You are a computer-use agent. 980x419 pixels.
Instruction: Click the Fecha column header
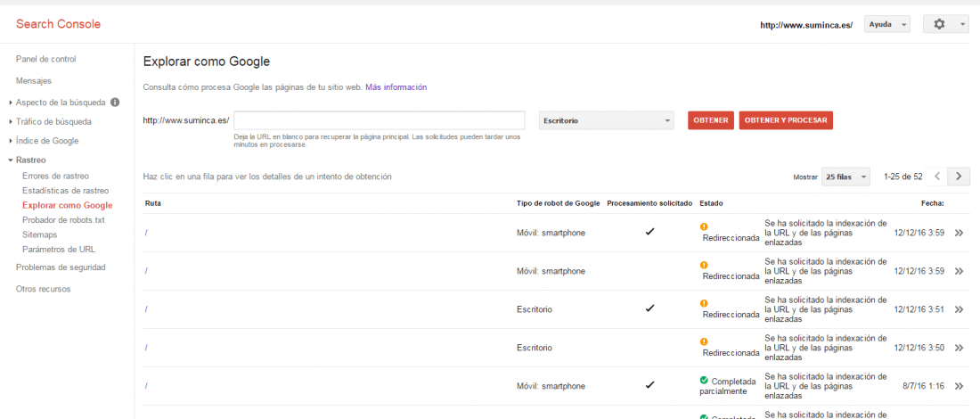point(933,203)
